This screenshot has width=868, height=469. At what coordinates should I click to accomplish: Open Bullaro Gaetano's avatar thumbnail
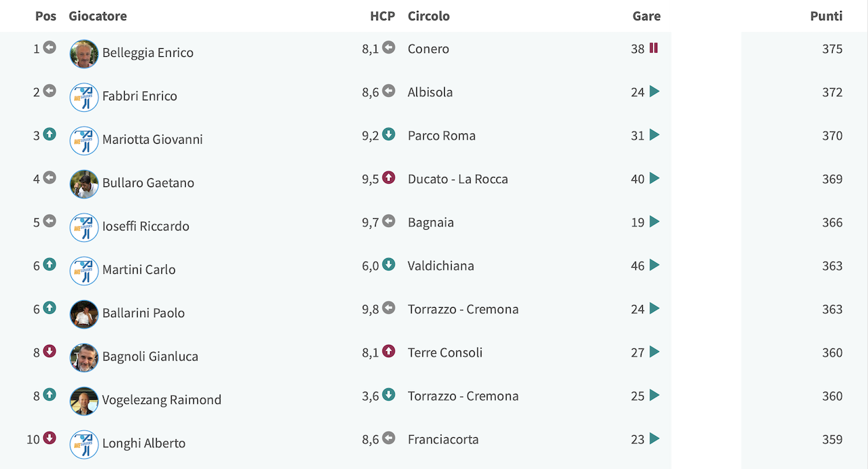(x=84, y=184)
